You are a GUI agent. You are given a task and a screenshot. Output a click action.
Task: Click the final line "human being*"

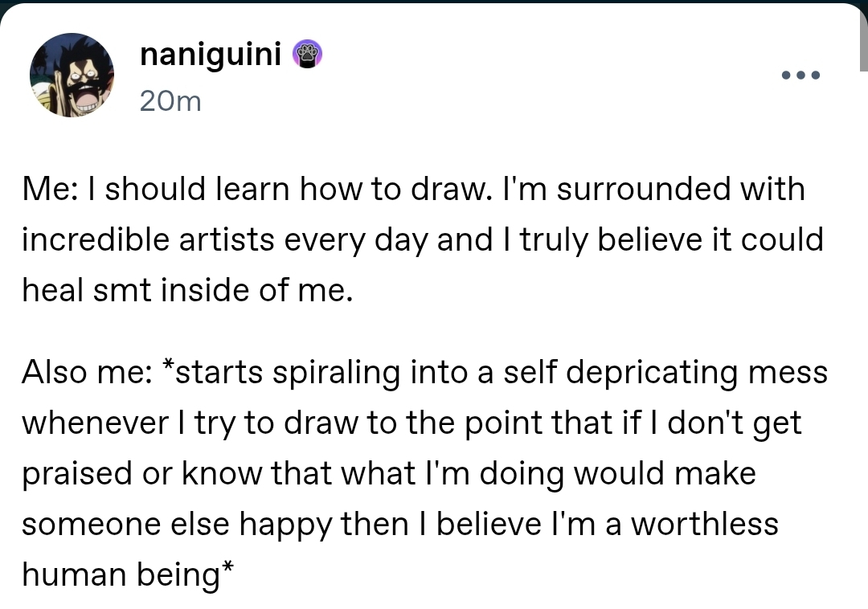(x=129, y=574)
